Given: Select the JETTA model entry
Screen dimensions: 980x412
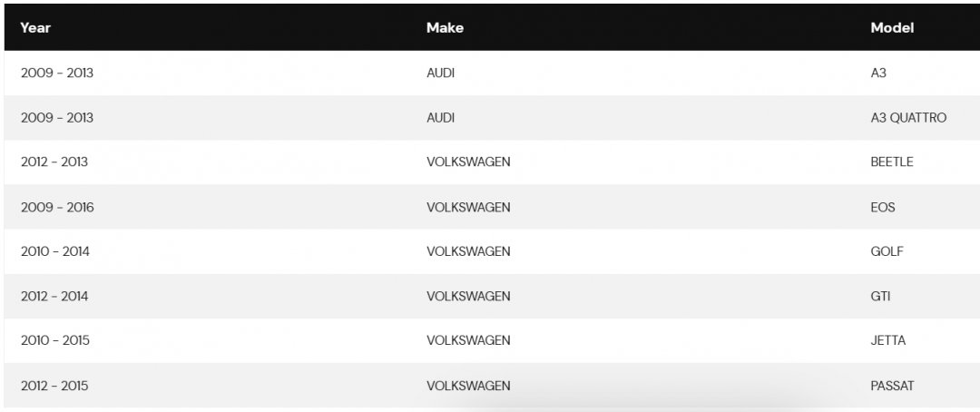Looking at the screenshot, I should (888, 340).
